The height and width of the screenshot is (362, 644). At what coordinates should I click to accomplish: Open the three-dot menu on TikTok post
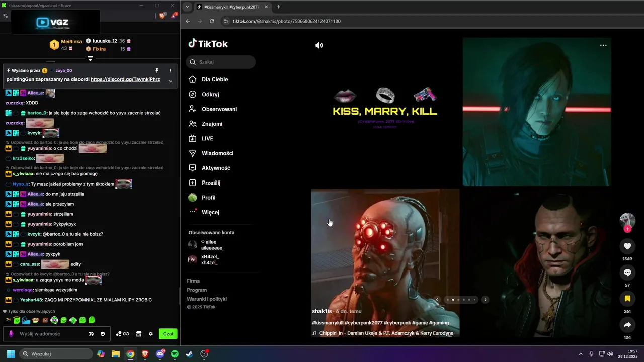(x=603, y=45)
